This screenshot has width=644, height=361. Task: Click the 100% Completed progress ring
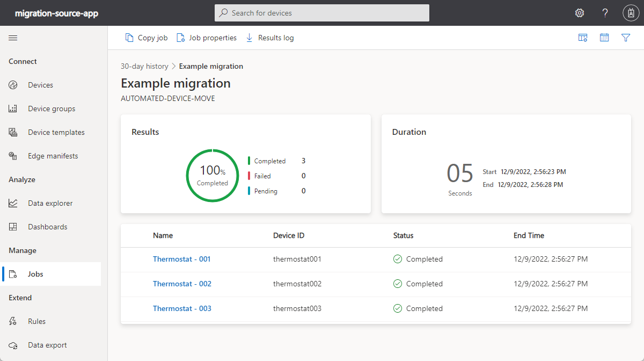tap(212, 175)
